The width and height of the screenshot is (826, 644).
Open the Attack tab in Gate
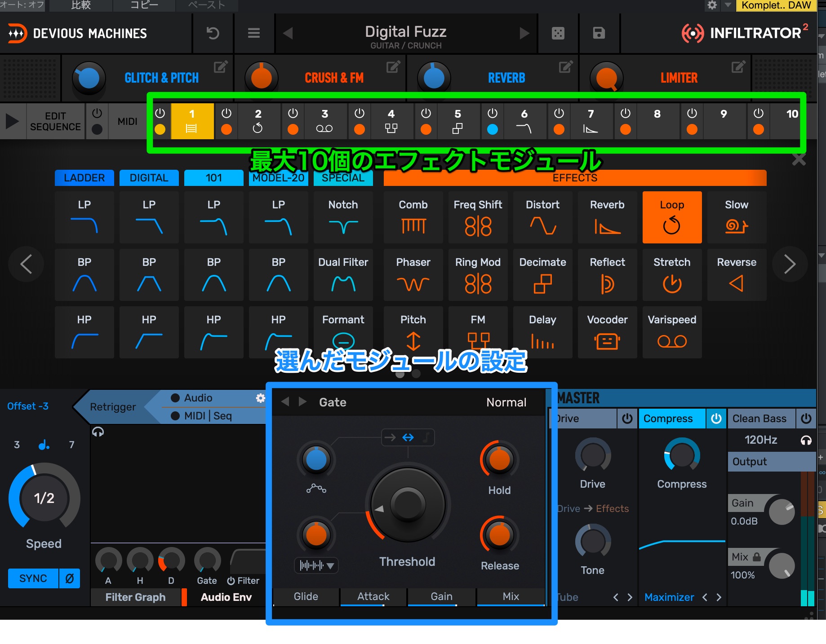coord(373,596)
